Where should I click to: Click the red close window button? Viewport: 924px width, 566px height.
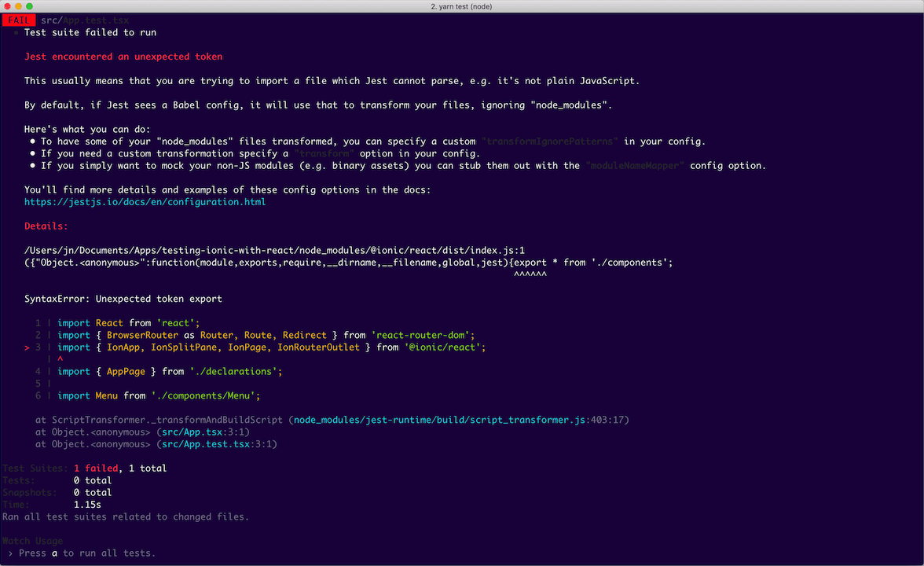pos(7,6)
